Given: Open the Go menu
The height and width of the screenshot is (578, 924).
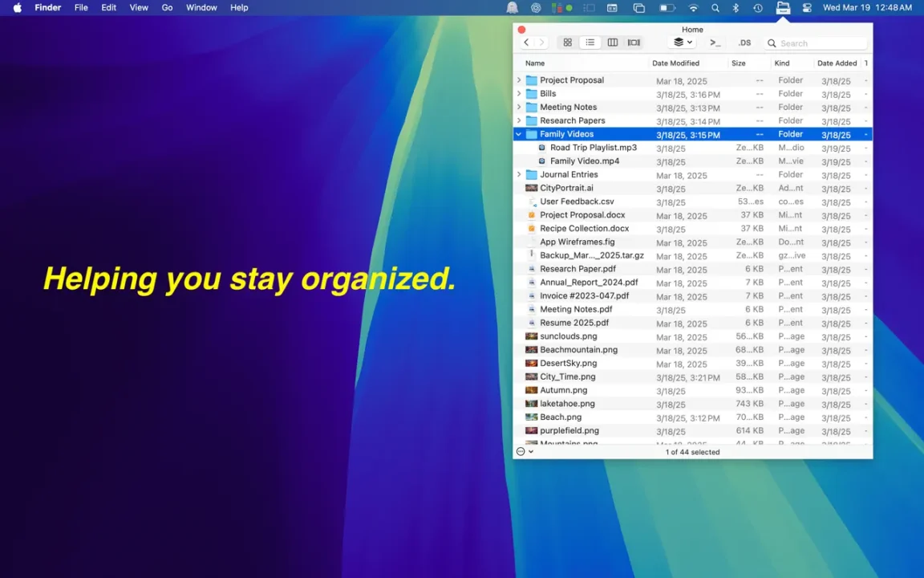Looking at the screenshot, I should [167, 8].
